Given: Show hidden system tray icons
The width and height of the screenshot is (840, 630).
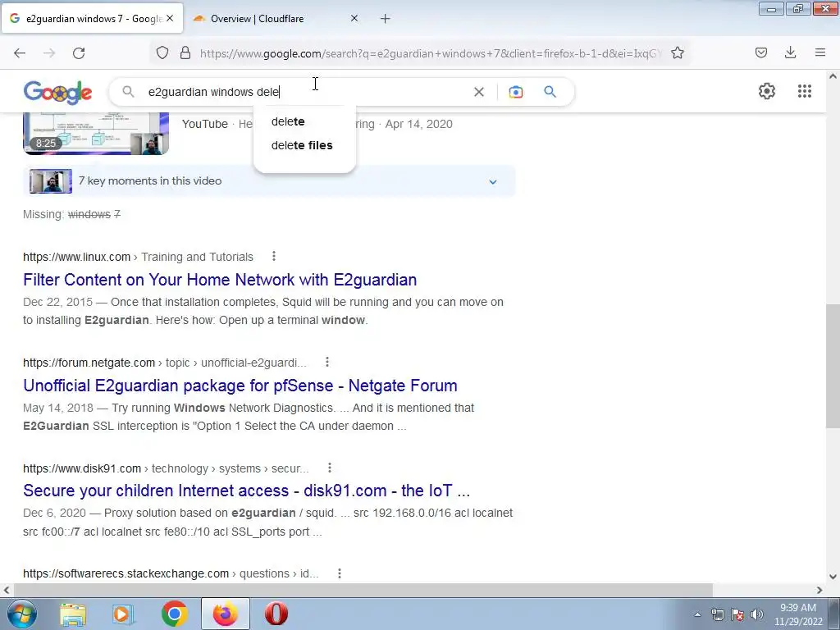Looking at the screenshot, I should pos(697,614).
